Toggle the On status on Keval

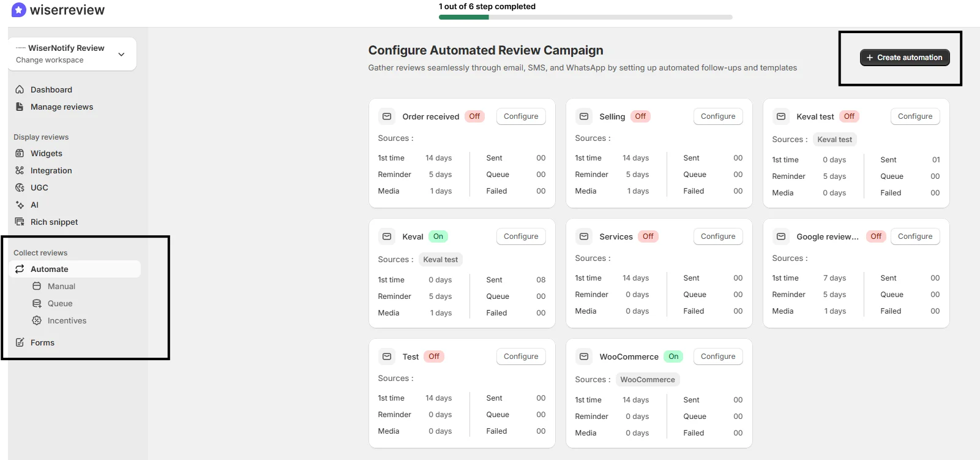[x=438, y=236]
